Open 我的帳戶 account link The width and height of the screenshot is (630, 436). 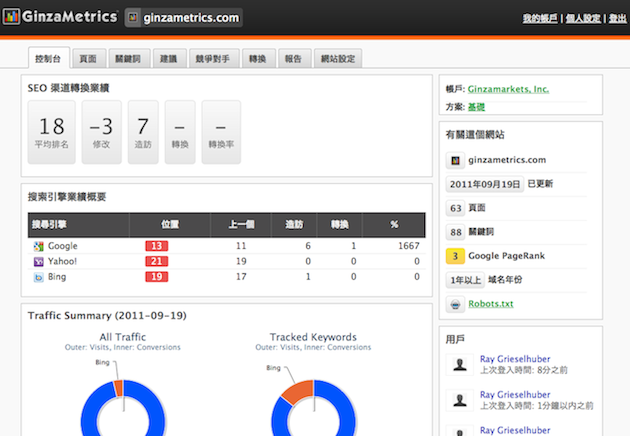pos(540,18)
